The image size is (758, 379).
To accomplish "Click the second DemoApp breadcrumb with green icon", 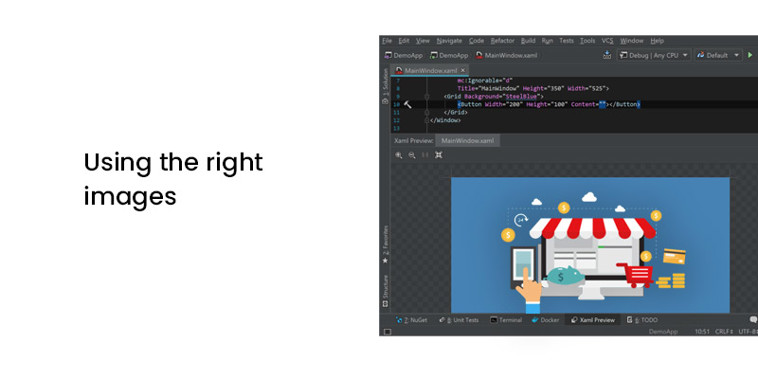I will pyautogui.click(x=449, y=56).
